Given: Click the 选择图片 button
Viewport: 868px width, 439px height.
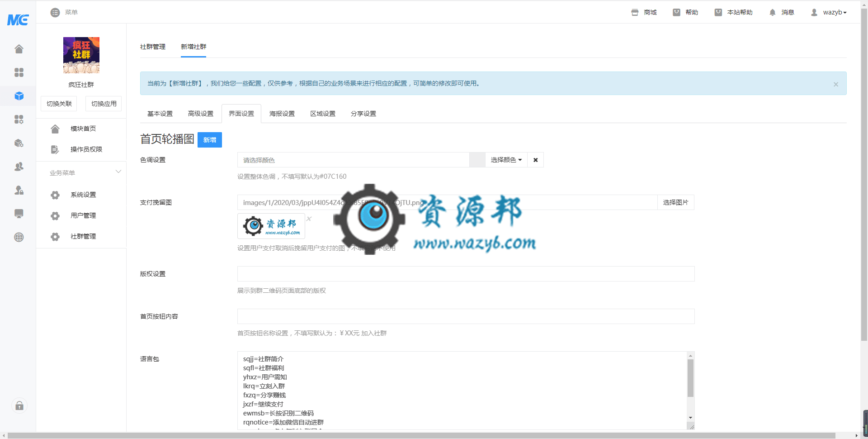Looking at the screenshot, I should pos(675,202).
